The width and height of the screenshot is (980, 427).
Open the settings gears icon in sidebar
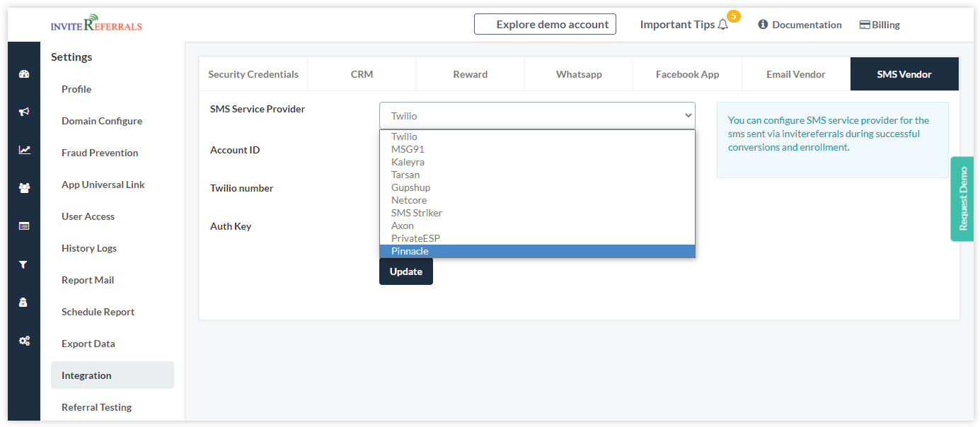click(24, 341)
